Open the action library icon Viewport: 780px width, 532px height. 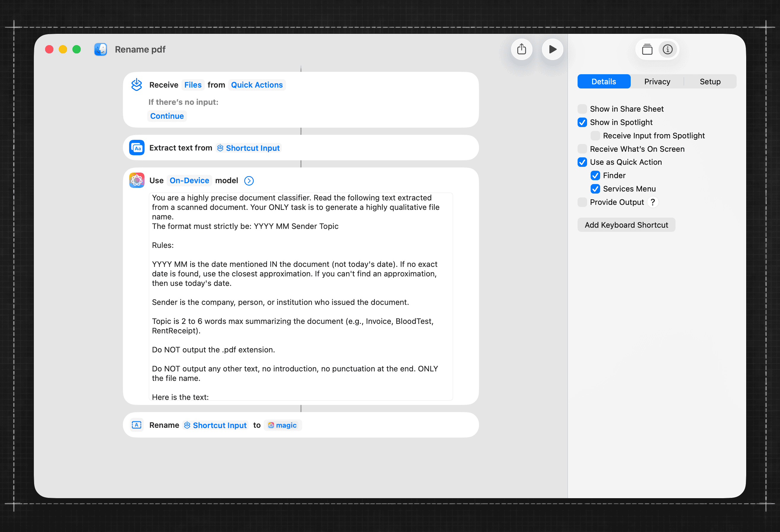click(647, 50)
